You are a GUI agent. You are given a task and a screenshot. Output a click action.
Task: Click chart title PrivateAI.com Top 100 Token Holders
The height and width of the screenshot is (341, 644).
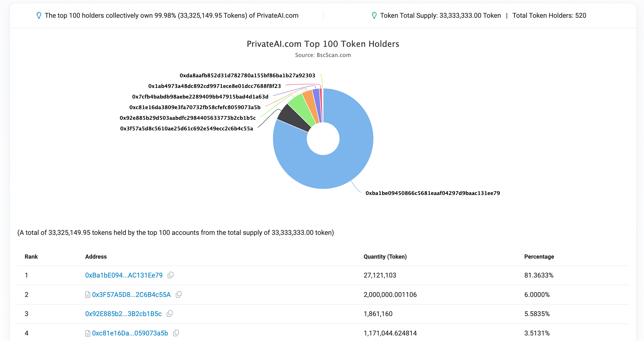(x=323, y=44)
